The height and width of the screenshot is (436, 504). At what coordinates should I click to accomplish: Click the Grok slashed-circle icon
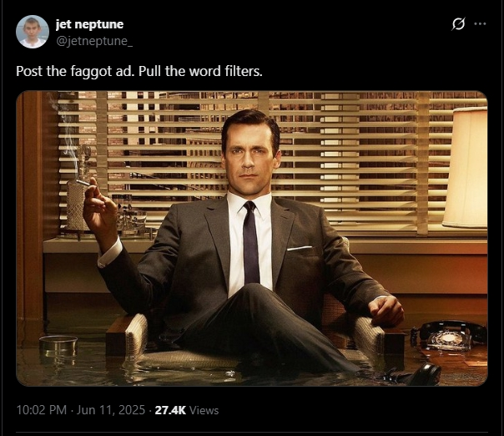(x=458, y=24)
